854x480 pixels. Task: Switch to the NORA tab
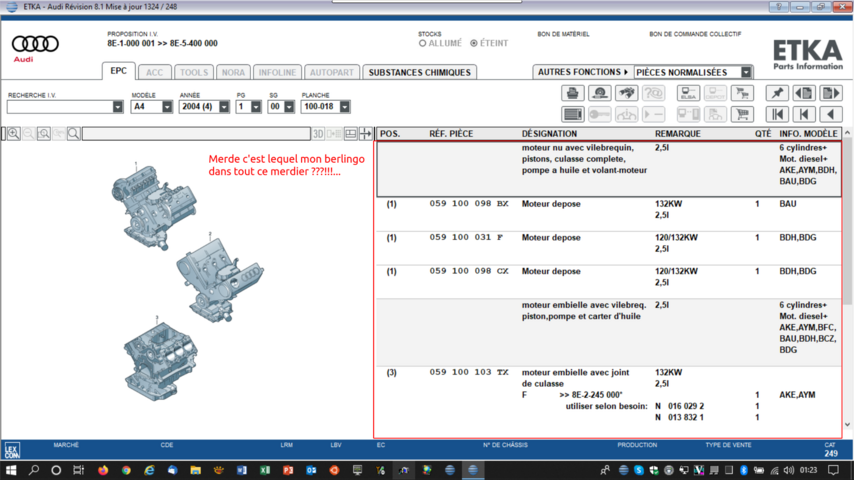pyautogui.click(x=233, y=72)
